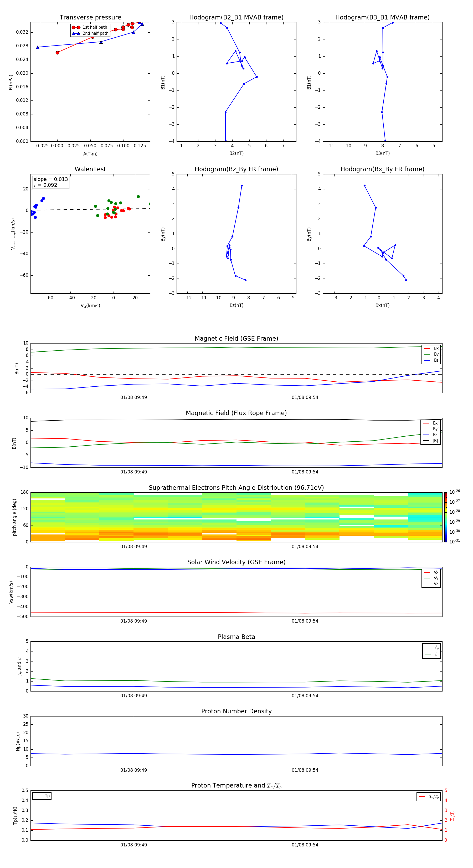Viewport: 473px width, 868px height.
Task: Click the 'r = 0.092' annotation
Action: click(x=45, y=185)
